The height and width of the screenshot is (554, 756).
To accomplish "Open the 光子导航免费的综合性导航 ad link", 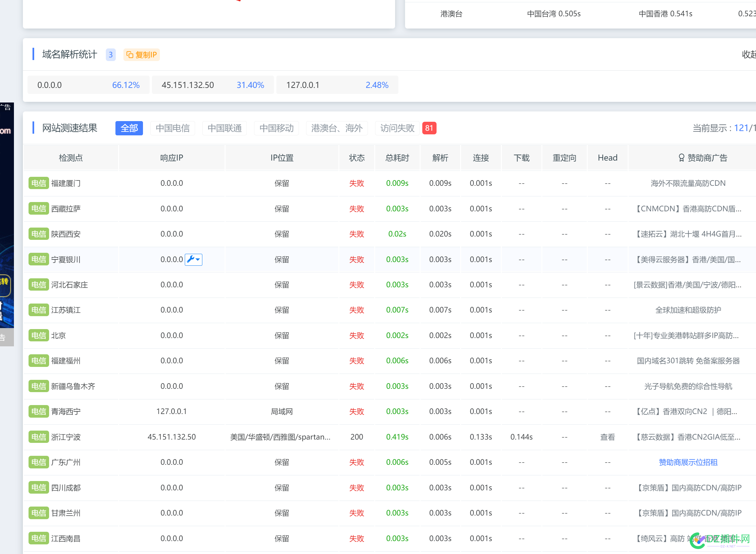I will click(688, 386).
